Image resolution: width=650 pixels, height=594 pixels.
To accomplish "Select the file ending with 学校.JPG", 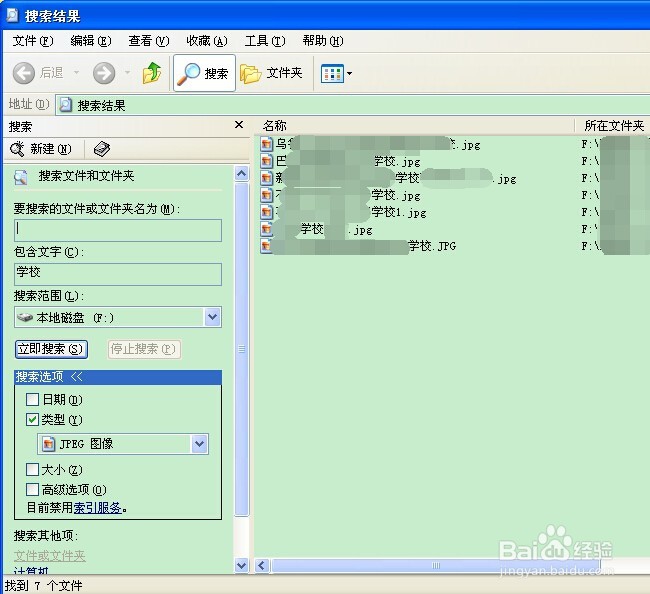I will click(358, 246).
